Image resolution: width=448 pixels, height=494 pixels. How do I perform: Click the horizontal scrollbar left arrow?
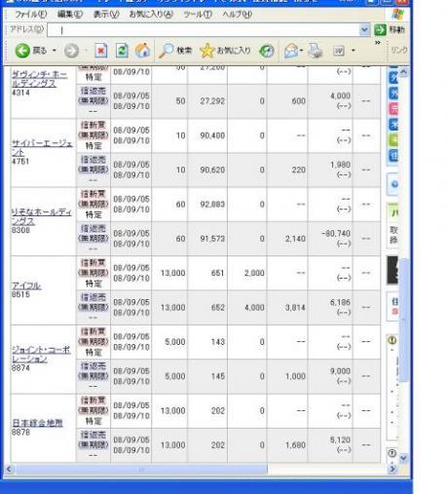coord(9,469)
